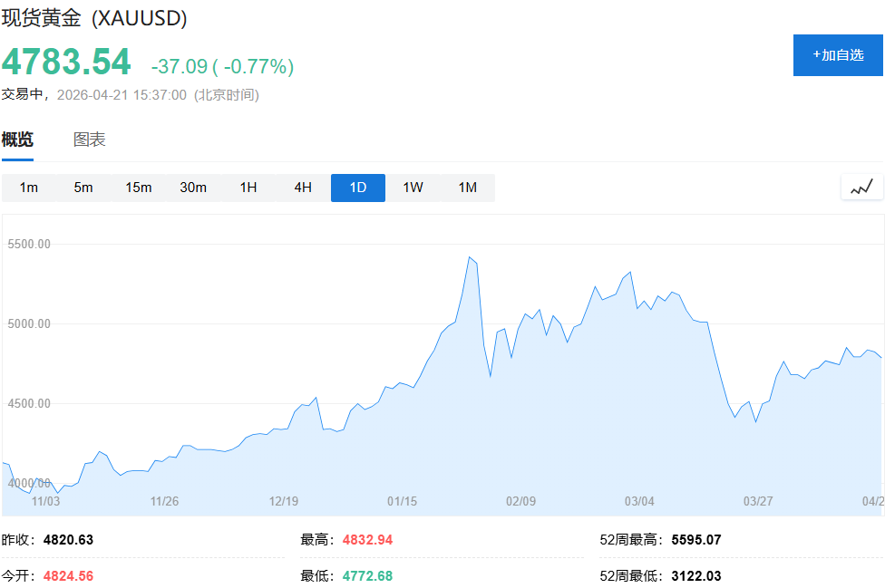The image size is (885, 588).
Task: Click the chart peak near 01/15
Action: (470, 259)
